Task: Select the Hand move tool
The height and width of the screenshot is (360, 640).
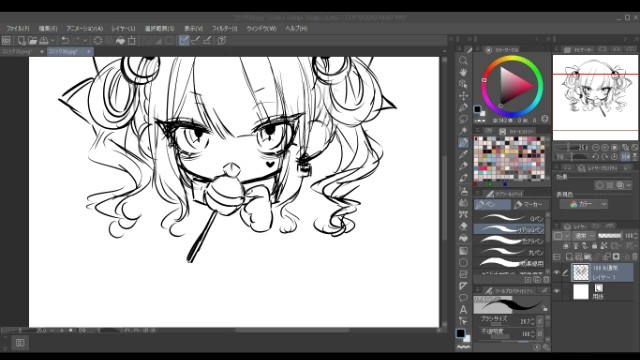Action: coord(463,72)
